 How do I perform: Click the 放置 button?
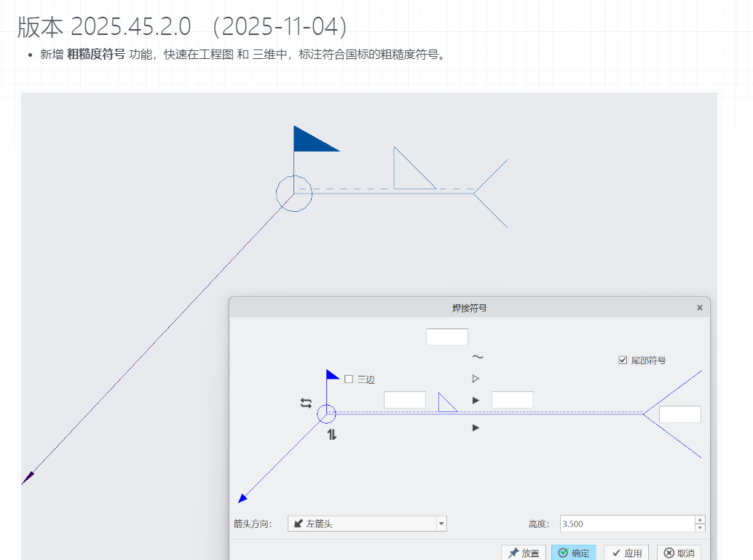click(x=524, y=553)
